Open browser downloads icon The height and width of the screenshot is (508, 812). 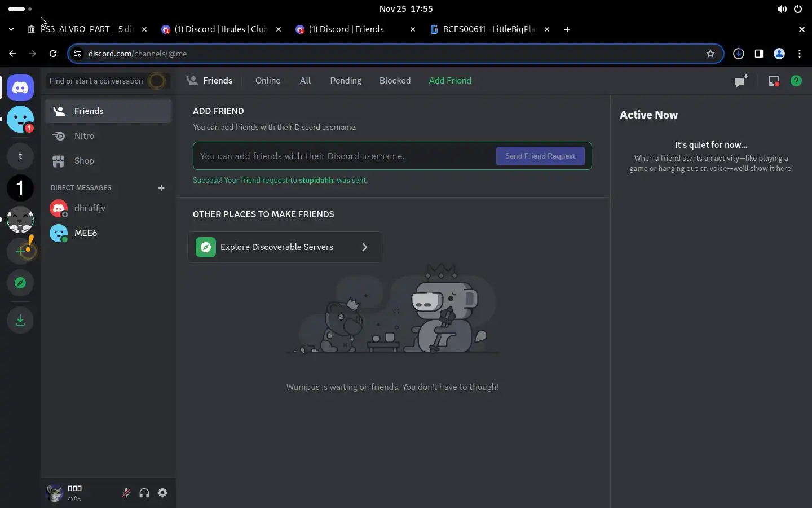[739, 54]
